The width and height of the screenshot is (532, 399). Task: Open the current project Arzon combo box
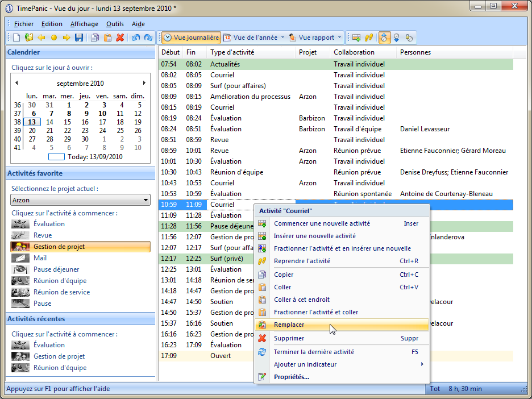(80, 200)
